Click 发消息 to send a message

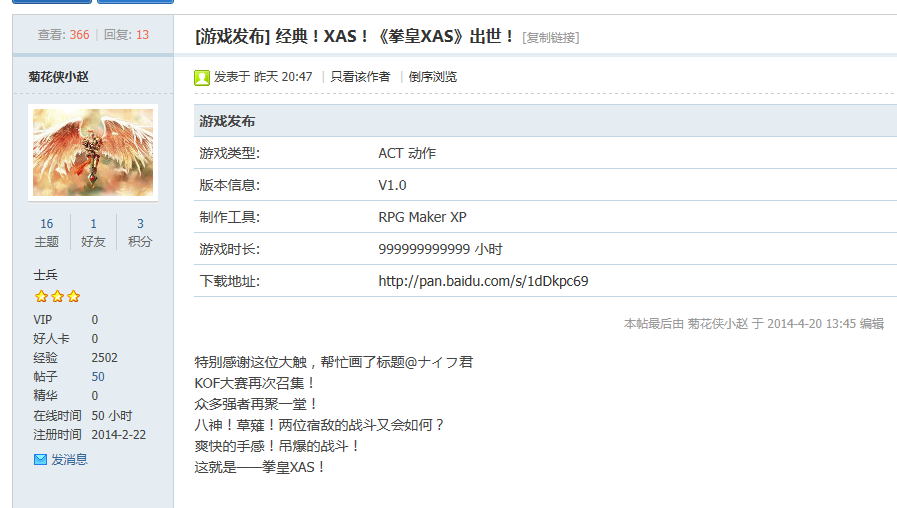(x=69, y=459)
